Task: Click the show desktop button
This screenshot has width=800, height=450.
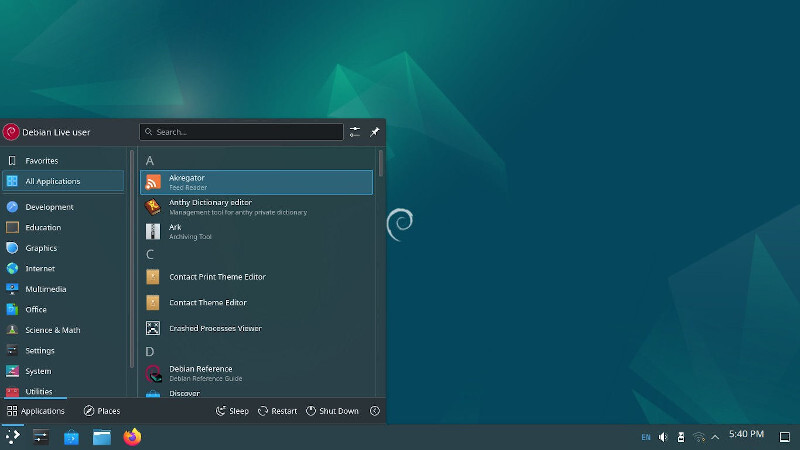Action: tap(785, 437)
